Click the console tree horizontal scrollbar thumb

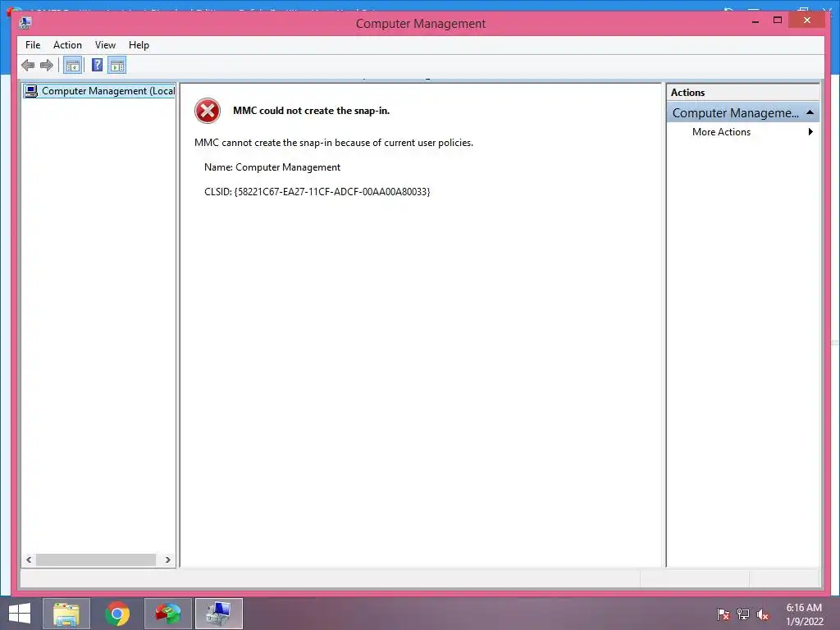96,559
